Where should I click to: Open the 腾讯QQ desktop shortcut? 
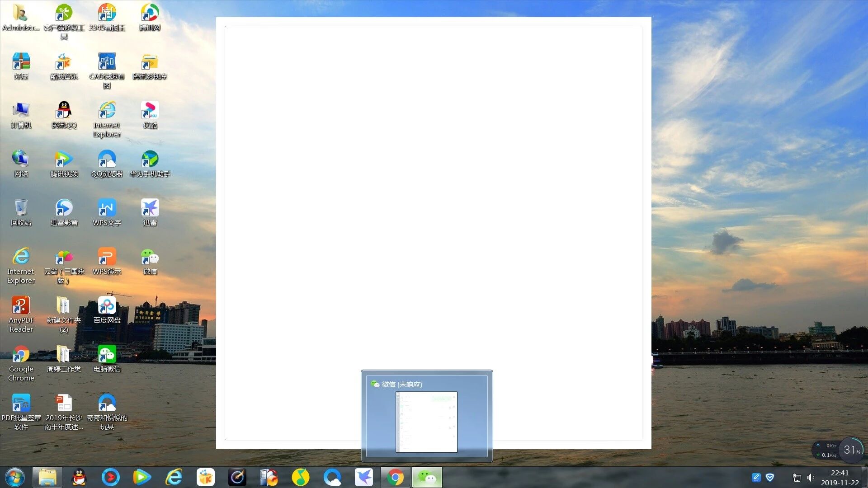(64, 111)
